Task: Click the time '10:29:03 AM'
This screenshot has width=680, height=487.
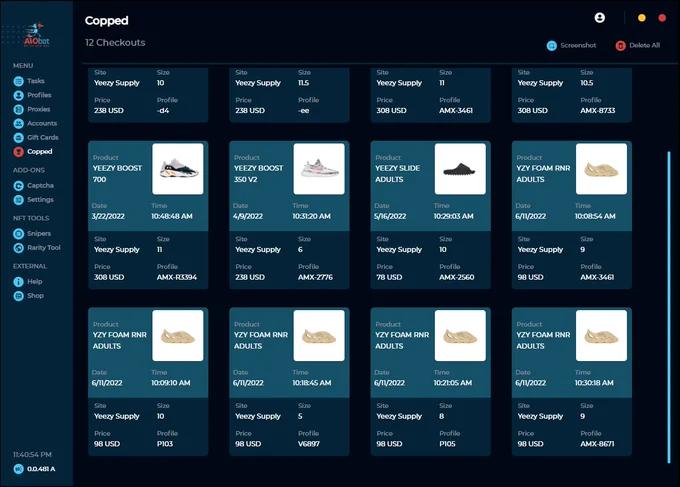Action: pos(453,216)
